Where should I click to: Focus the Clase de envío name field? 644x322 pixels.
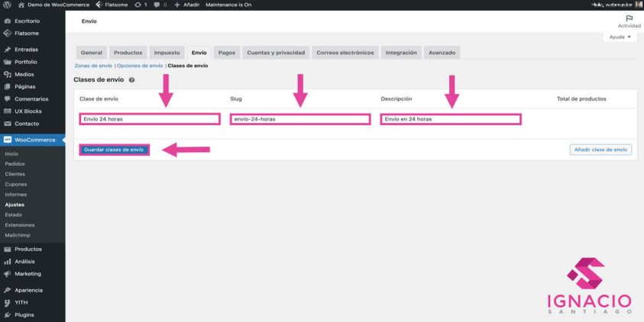pos(150,119)
